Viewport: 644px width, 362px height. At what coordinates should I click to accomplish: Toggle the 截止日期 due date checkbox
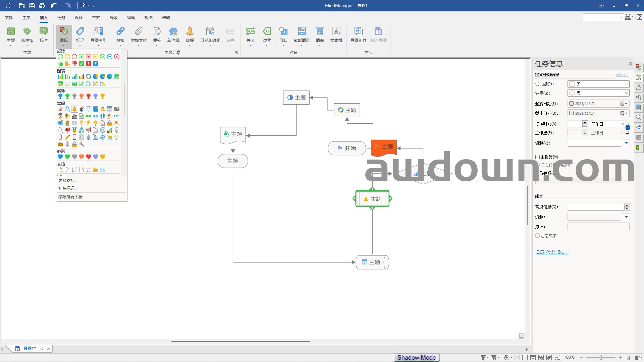coord(572,113)
